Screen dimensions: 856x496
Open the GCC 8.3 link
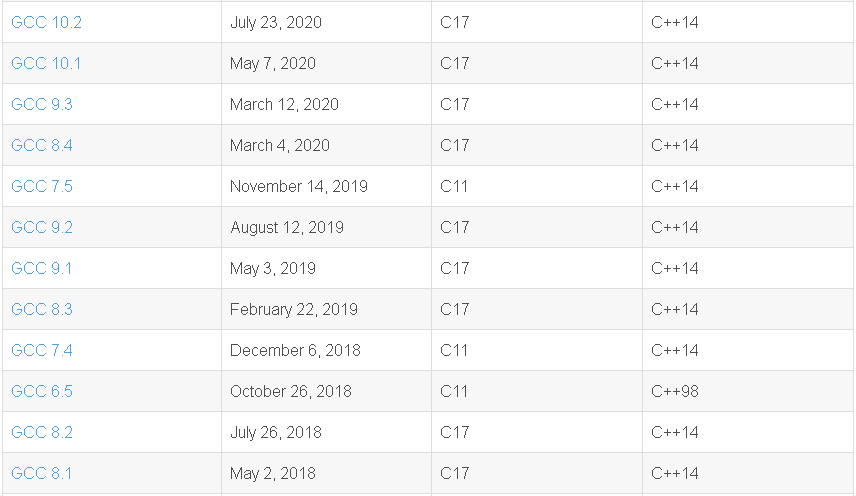coord(42,309)
